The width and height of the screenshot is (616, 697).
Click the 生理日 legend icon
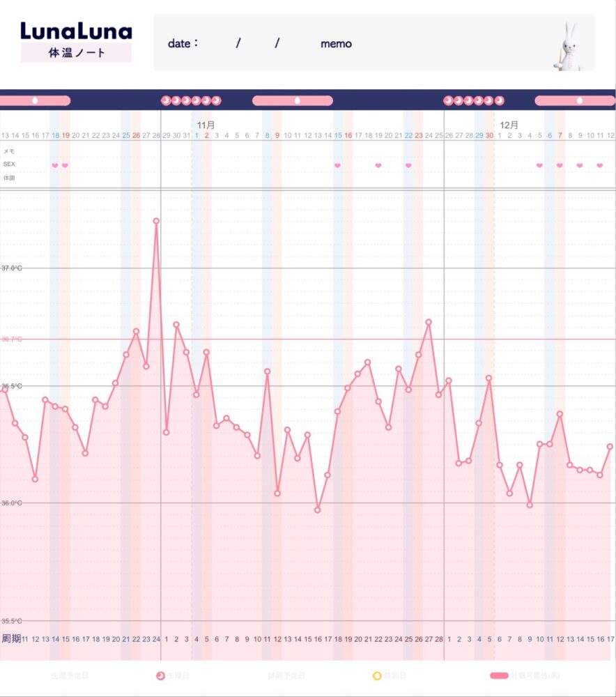161,676
